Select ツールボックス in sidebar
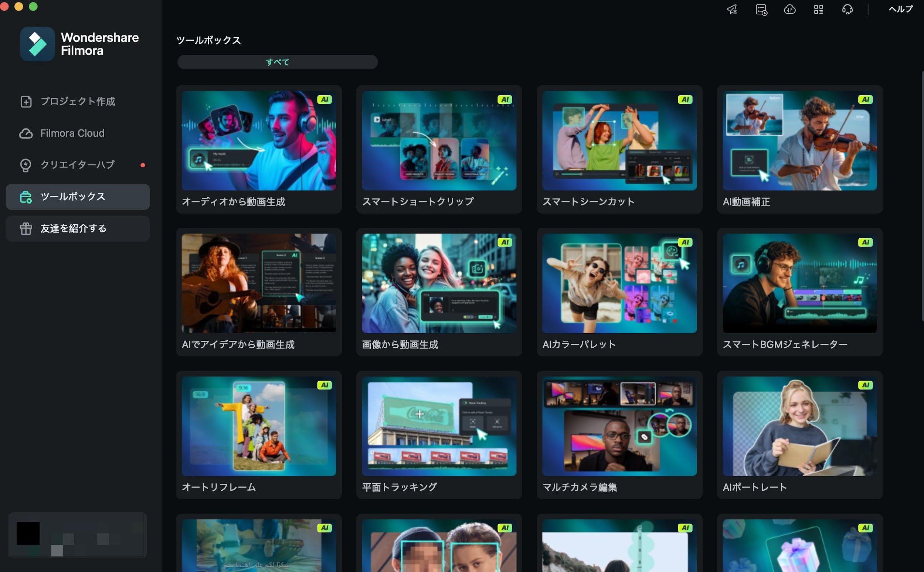 78,197
